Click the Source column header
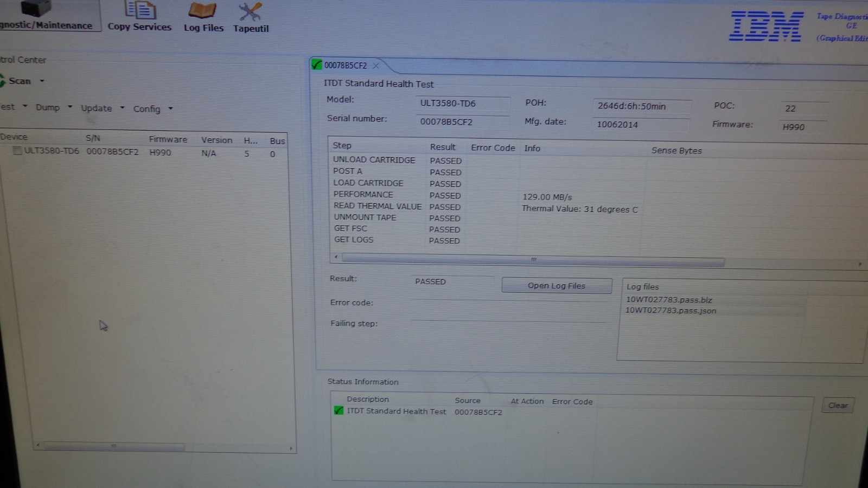868x488 pixels. click(x=468, y=401)
